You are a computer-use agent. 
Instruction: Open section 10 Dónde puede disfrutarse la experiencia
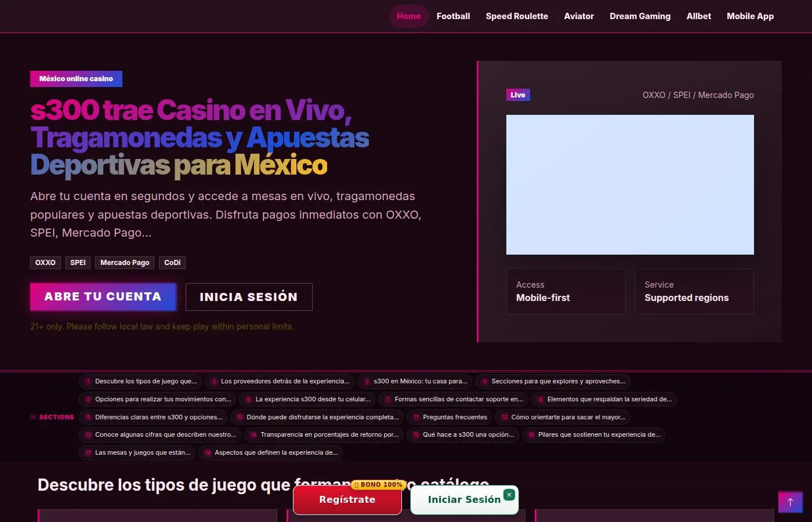317,418
